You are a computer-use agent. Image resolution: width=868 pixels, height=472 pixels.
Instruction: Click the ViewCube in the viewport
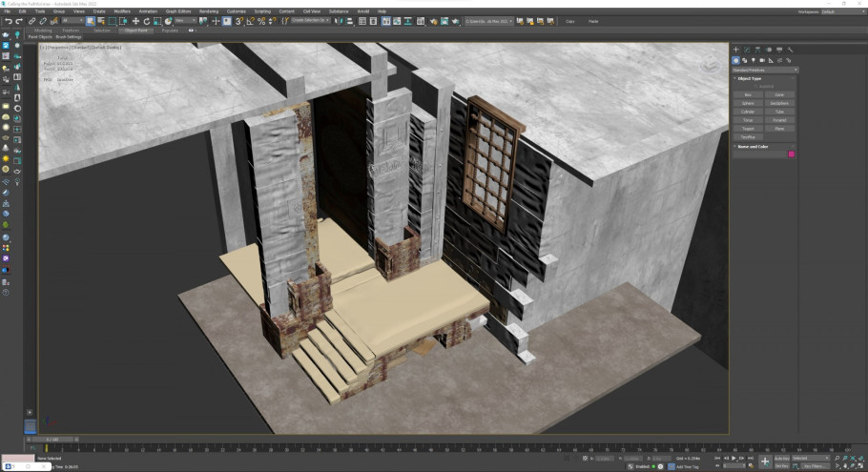click(x=711, y=65)
